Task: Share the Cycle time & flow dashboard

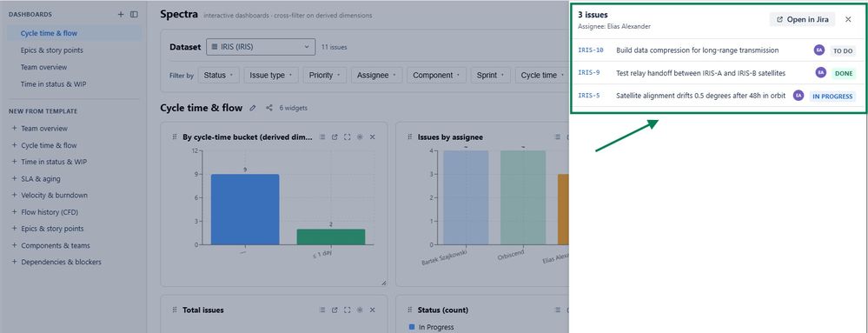Action: [269, 108]
